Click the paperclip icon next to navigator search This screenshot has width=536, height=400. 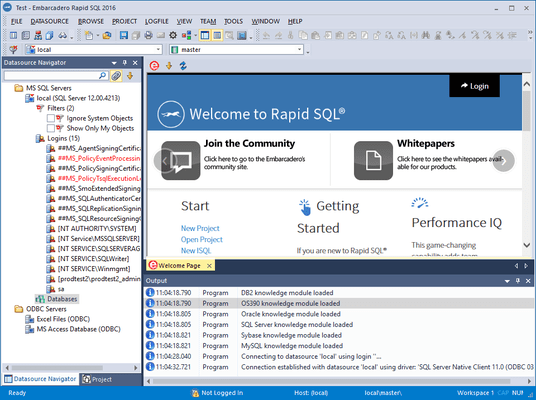[x=116, y=76]
